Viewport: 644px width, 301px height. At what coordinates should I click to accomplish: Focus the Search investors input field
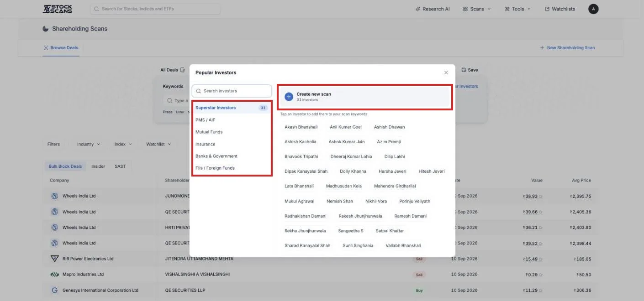click(x=232, y=91)
